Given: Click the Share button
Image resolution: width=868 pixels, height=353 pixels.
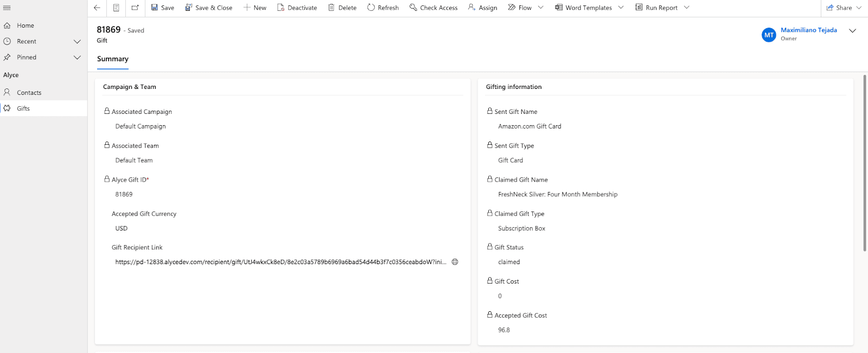Looking at the screenshot, I should pyautogui.click(x=839, y=8).
